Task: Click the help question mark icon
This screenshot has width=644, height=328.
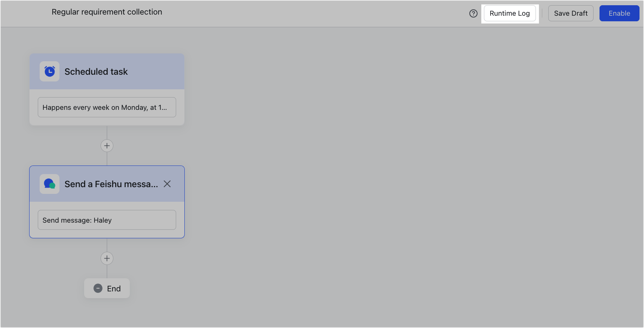Action: tap(473, 13)
